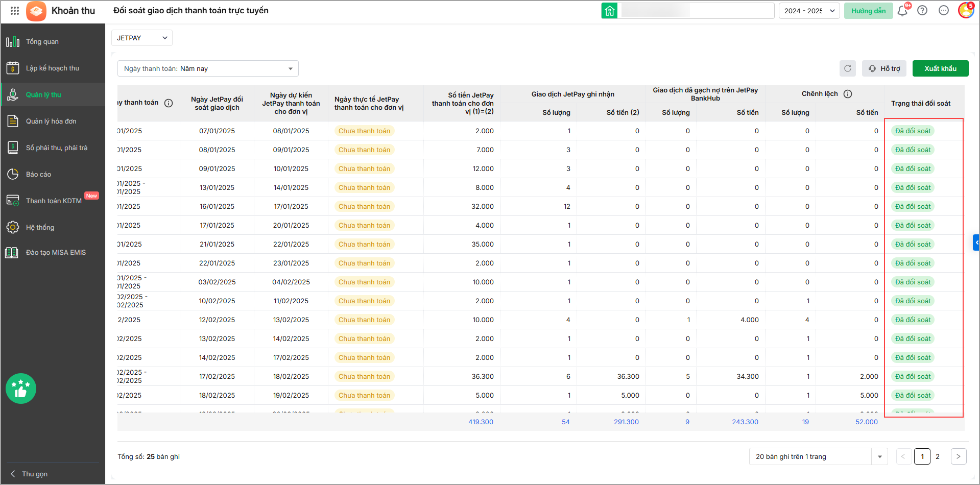Change the 2024 - 2025 school year dropdown

[809, 11]
